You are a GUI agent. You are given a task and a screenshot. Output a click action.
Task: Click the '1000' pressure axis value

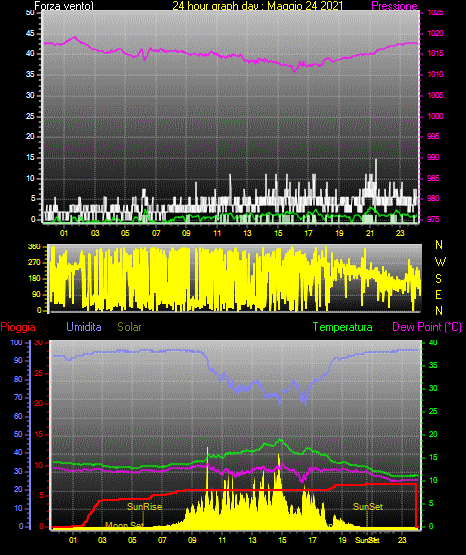click(x=436, y=116)
